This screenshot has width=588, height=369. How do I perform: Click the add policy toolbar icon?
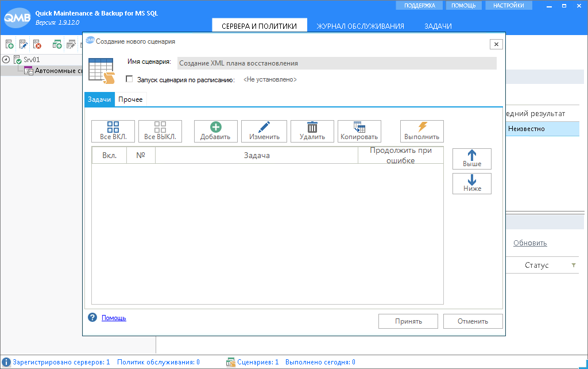tap(57, 45)
